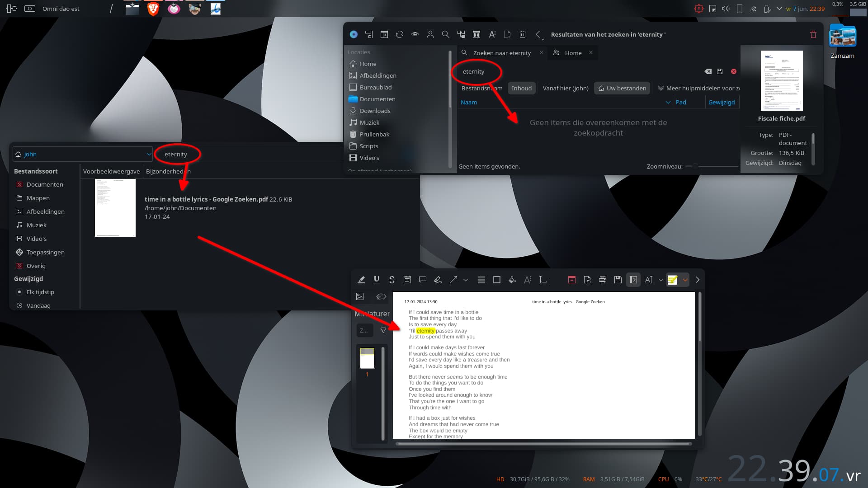The image size is (868, 488).
Task: Click the red delete icon at Dolphin's right
Action: click(813, 34)
